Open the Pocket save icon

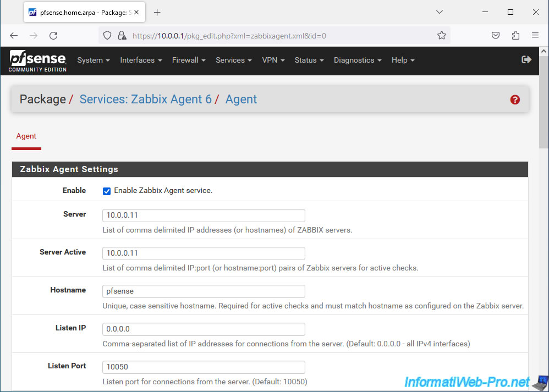coord(496,35)
